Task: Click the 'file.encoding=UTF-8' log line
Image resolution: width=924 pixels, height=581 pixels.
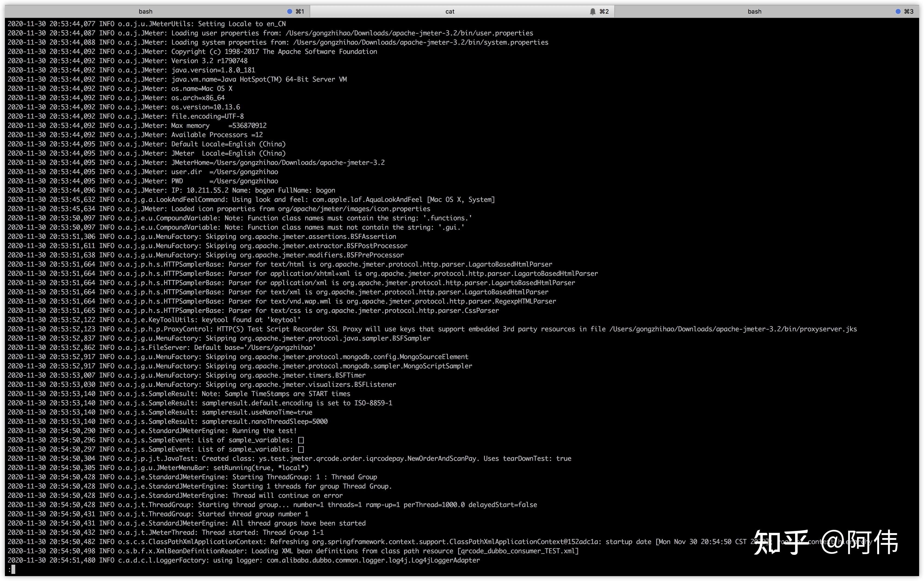Action: [x=125, y=116]
